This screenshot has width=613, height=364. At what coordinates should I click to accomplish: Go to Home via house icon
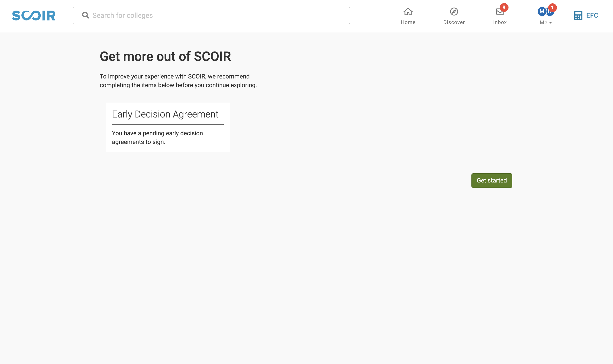(x=408, y=12)
